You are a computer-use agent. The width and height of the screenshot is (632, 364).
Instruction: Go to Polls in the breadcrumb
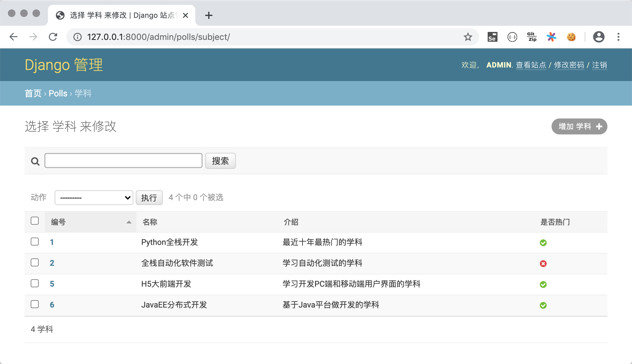[x=58, y=93]
